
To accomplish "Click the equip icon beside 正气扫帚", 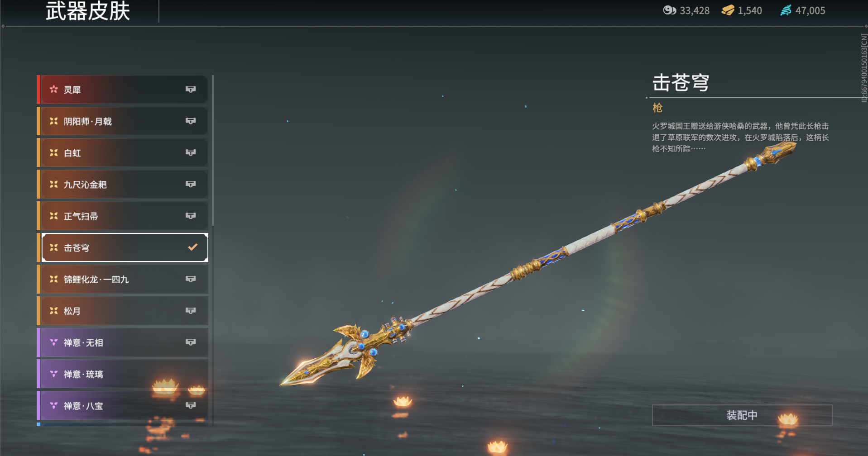I will (191, 216).
